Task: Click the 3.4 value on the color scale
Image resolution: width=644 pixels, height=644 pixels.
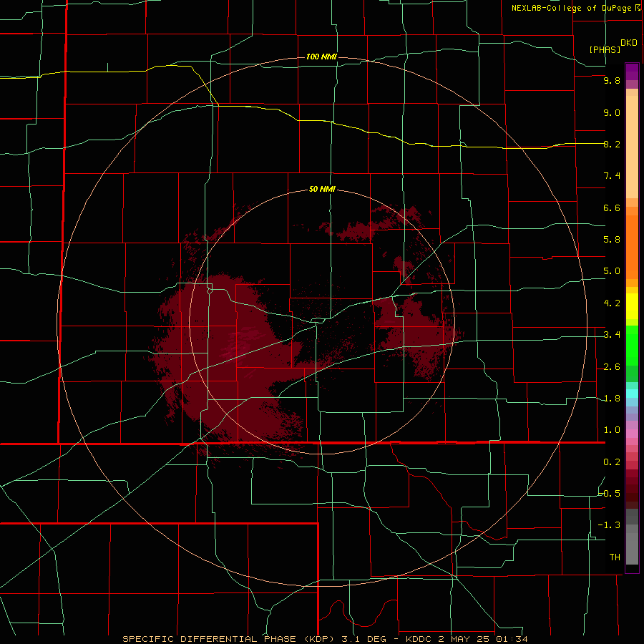Action: 612,335
